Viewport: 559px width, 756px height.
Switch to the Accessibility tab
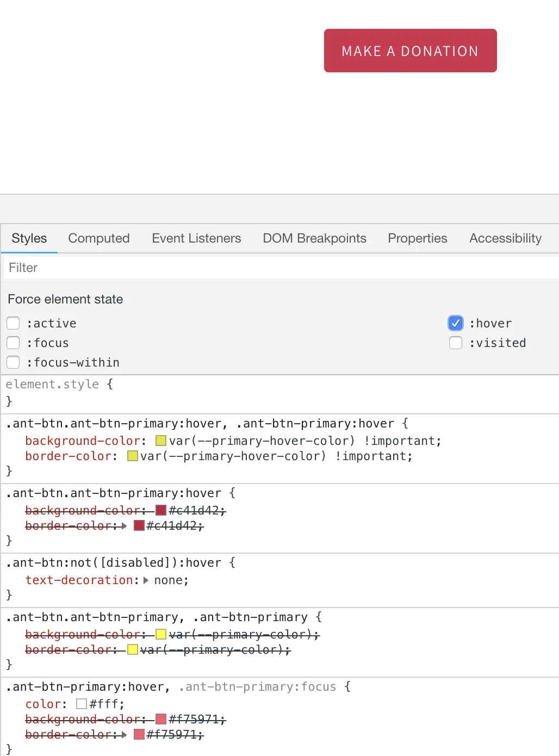(x=505, y=238)
